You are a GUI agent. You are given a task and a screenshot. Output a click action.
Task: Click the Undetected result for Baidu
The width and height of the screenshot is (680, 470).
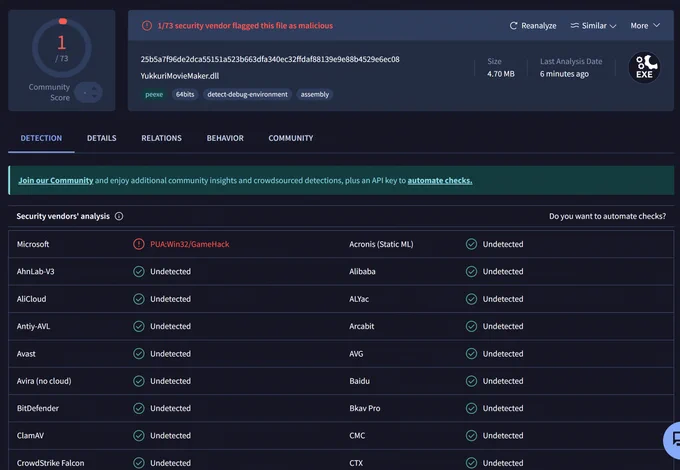coord(503,381)
